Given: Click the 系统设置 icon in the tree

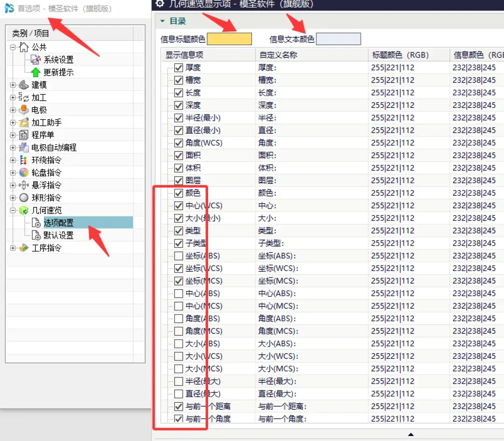Looking at the screenshot, I should coord(35,59).
